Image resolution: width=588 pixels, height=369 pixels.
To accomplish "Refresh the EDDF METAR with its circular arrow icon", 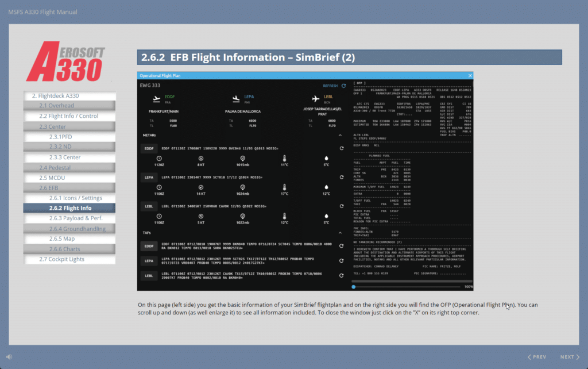I will pyautogui.click(x=342, y=148).
